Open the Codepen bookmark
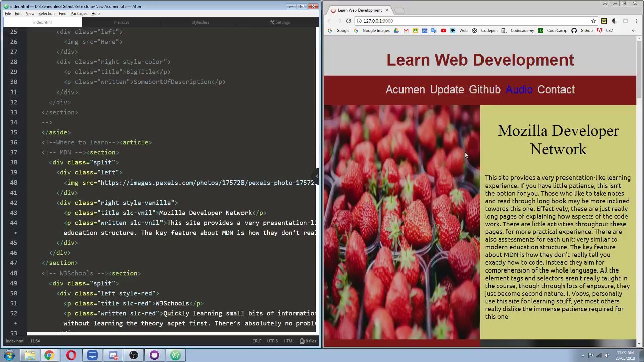 486,30
